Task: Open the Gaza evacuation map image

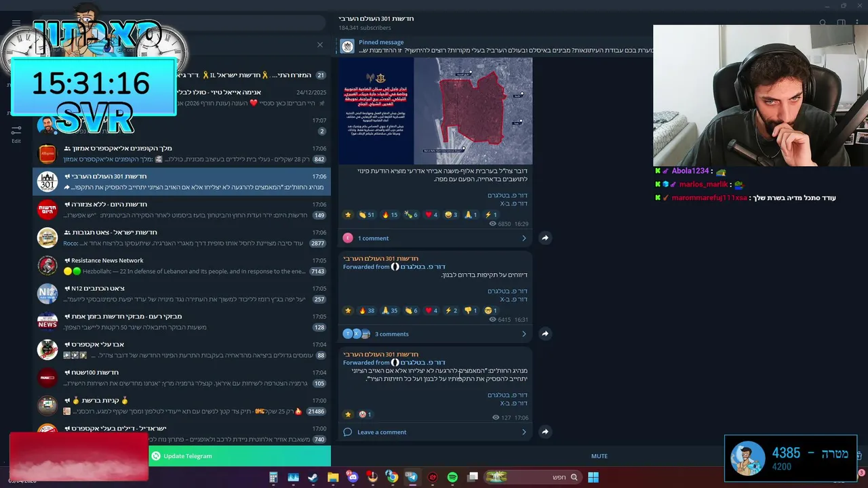Action: coord(435,110)
